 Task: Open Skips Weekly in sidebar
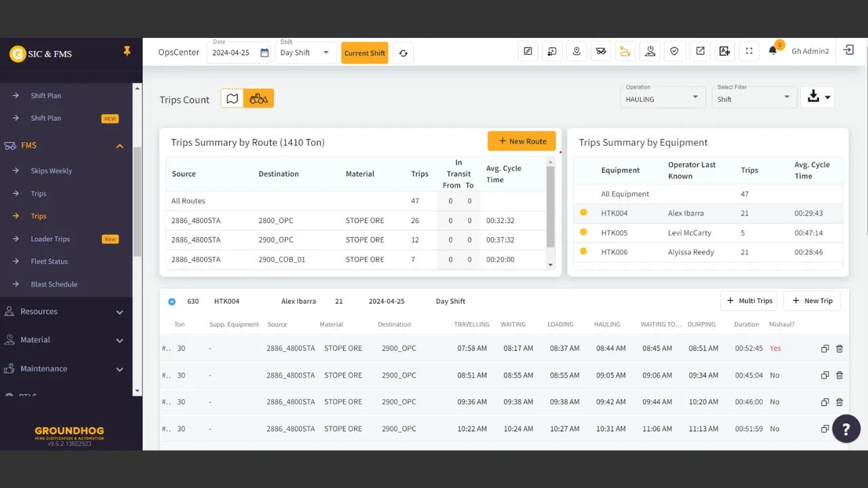click(51, 171)
